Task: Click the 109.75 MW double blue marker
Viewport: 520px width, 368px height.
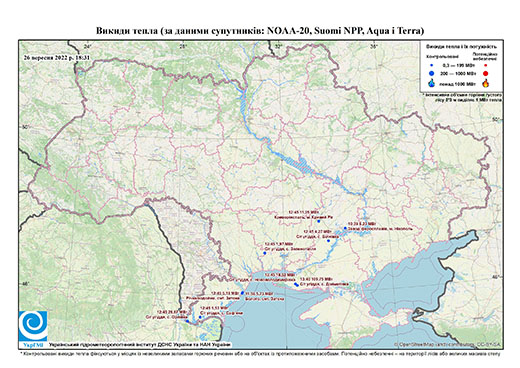Action: click(x=296, y=284)
